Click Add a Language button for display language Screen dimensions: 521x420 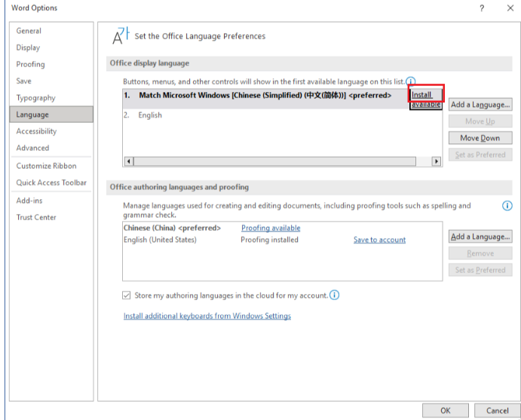[480, 105]
